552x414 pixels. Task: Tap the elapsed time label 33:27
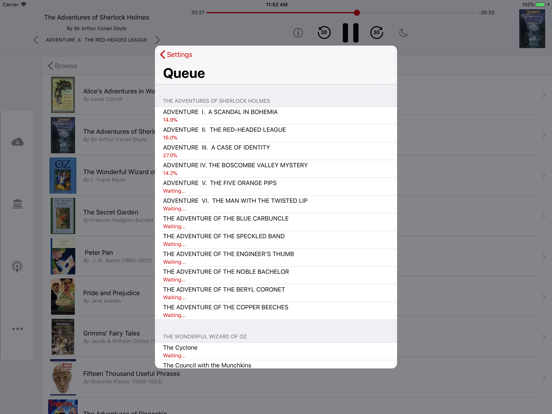point(197,13)
